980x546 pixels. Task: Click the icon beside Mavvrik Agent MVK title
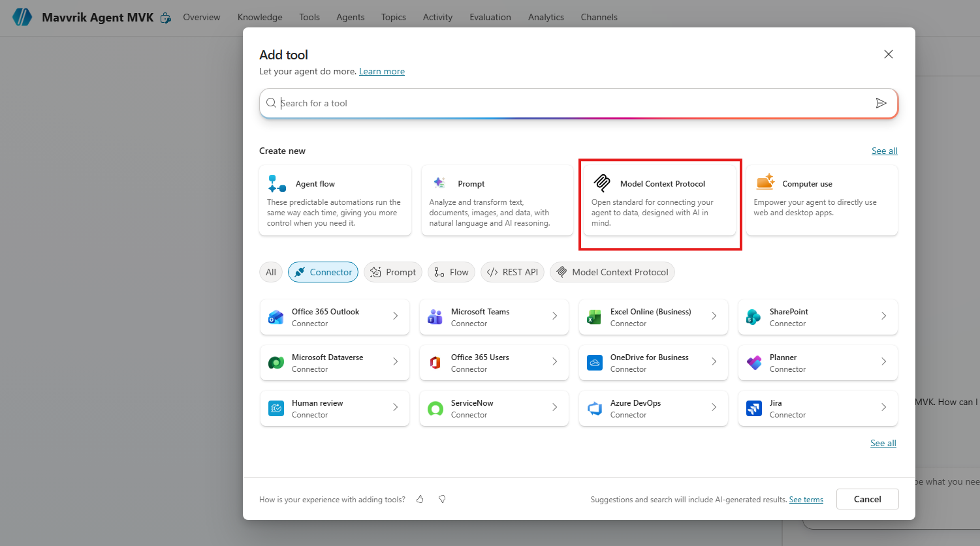click(x=166, y=18)
